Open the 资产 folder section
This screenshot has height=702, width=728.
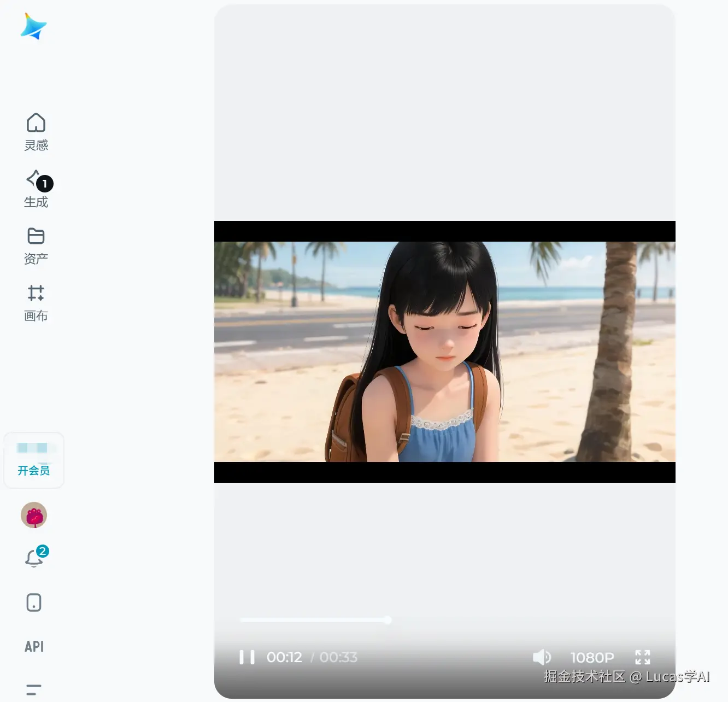pos(36,246)
